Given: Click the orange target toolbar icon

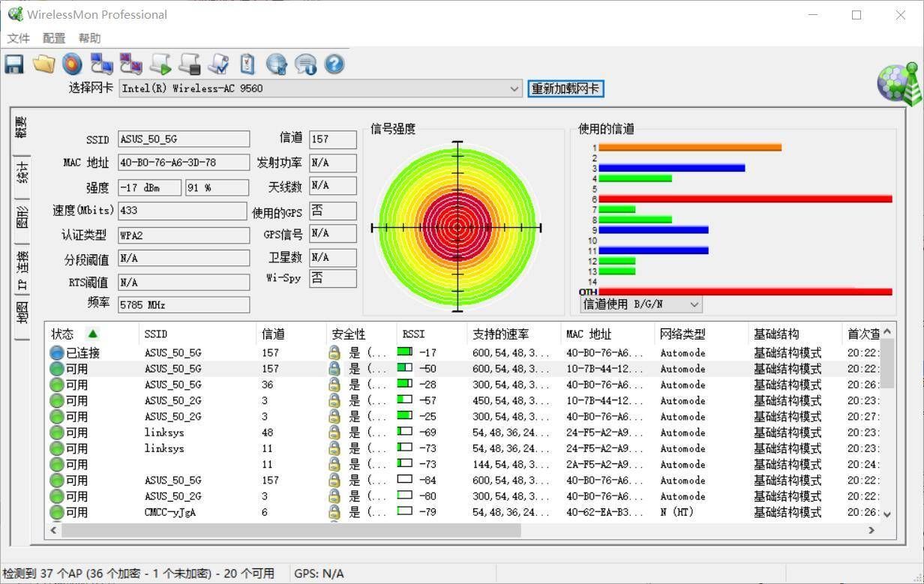Looking at the screenshot, I should (72, 64).
